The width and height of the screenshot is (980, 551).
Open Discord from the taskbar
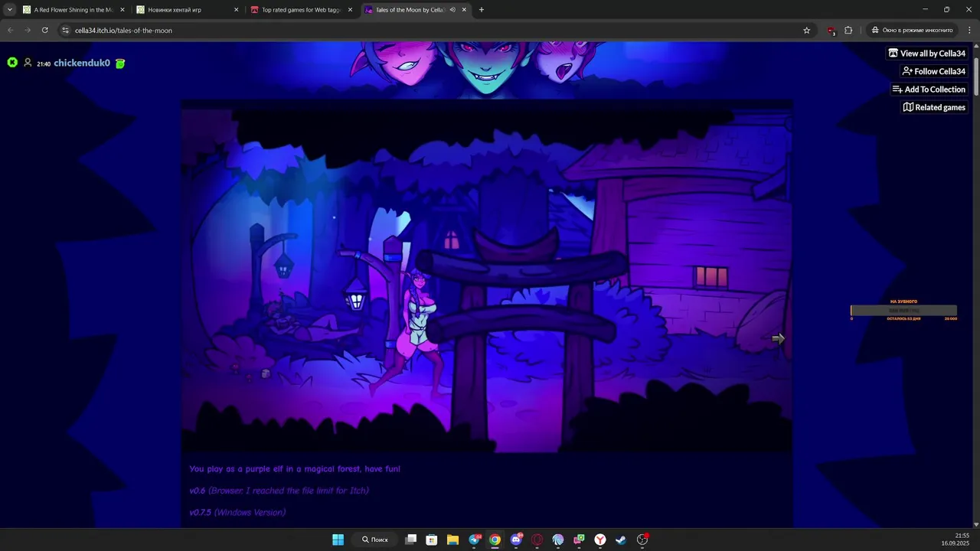pos(517,540)
